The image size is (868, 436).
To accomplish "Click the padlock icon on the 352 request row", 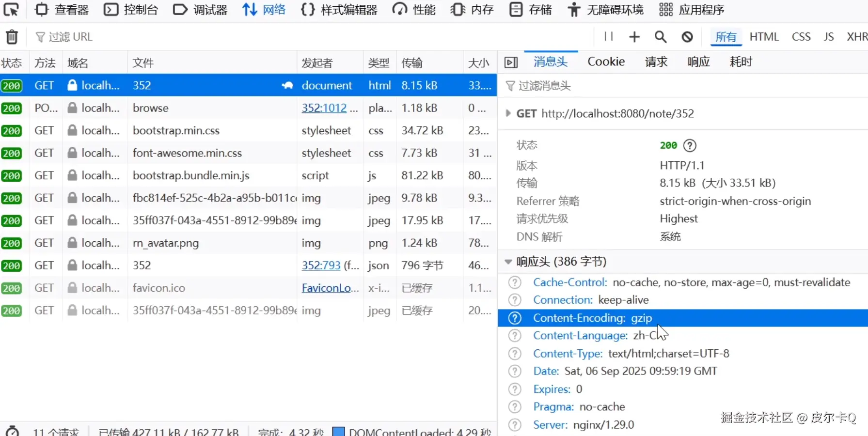I will pyautogui.click(x=72, y=85).
